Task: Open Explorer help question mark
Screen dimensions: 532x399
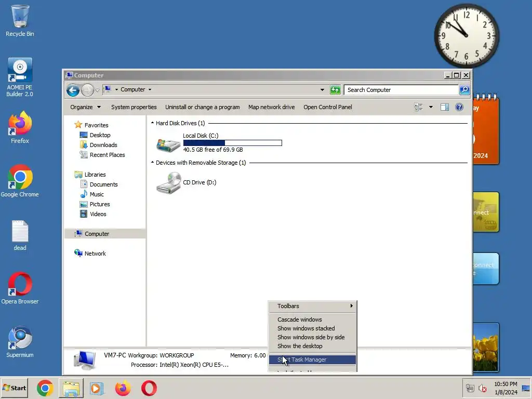Action: pyautogui.click(x=459, y=107)
